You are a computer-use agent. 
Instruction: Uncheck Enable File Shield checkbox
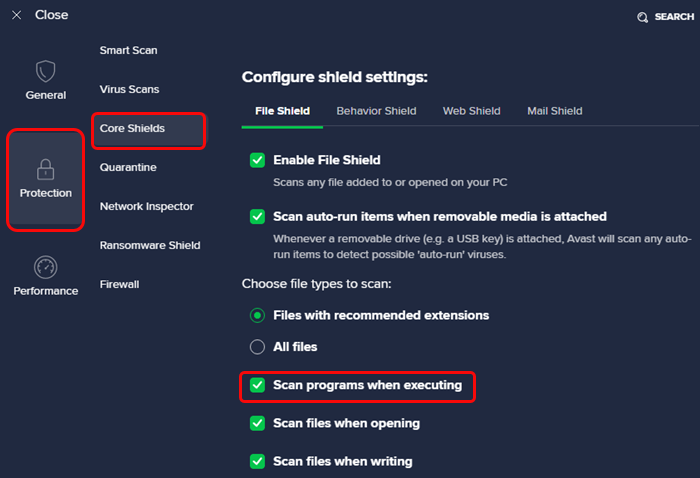click(x=257, y=160)
